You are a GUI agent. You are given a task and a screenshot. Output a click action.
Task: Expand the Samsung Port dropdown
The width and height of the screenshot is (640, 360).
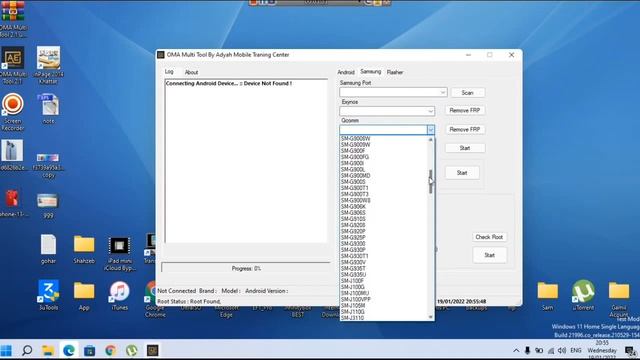[393, 93]
